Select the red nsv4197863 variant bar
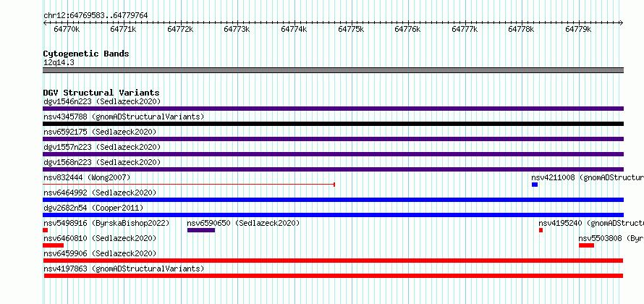Screen dimensions: 644x304 point(334,276)
